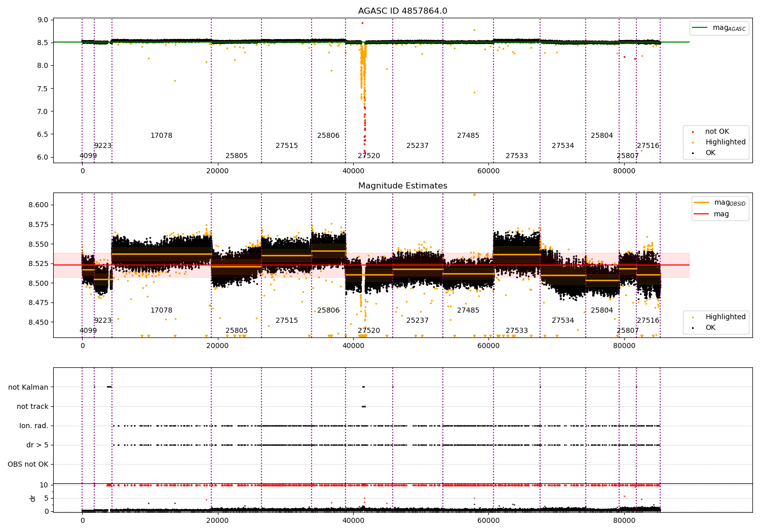Screen dimensions: 760x532
Task: Click obsid label 25805 in Magnitude Estimates plot
Action: point(237,330)
